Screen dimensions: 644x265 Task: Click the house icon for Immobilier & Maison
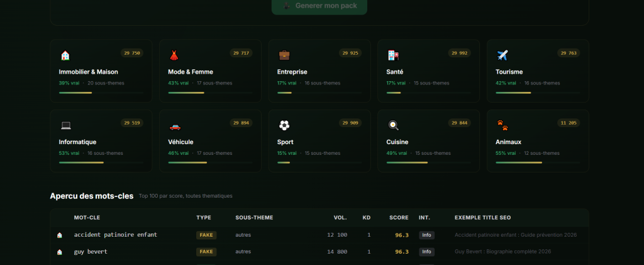click(x=65, y=55)
